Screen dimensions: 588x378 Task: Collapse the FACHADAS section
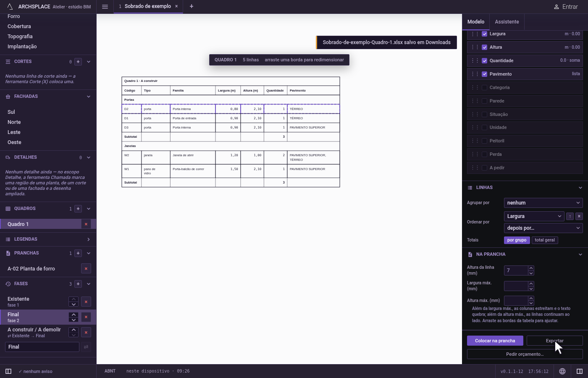pyautogui.click(x=89, y=97)
